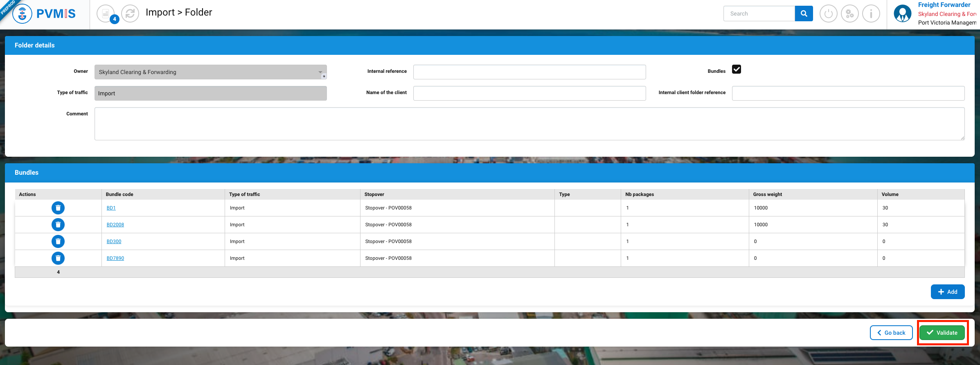Viewport: 980px width, 365px height.
Task: Delete bundle BD1 with trash icon
Action: point(58,208)
